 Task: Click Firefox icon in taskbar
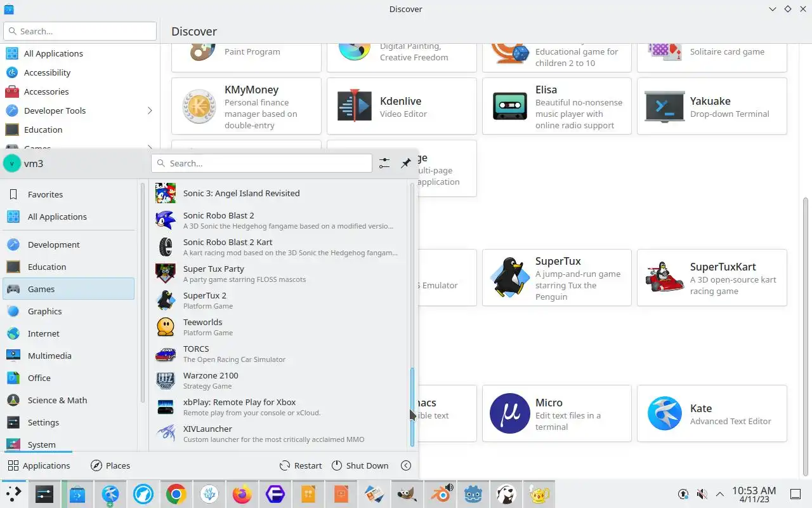pyautogui.click(x=242, y=494)
